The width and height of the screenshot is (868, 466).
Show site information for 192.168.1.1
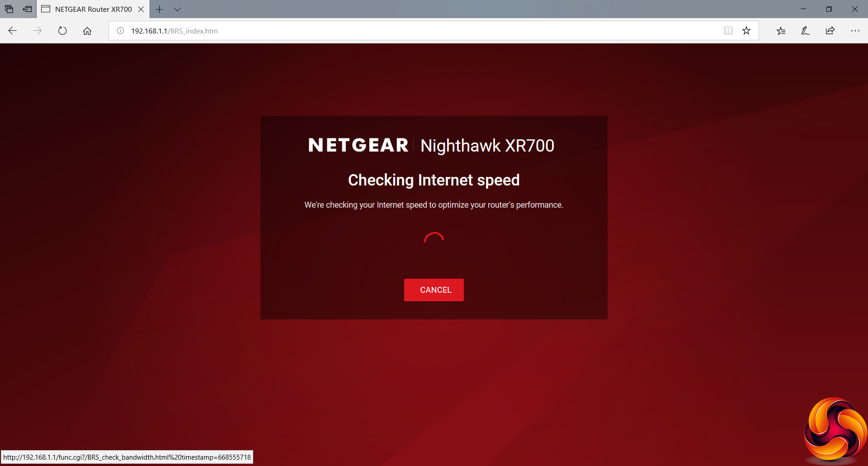pyautogui.click(x=121, y=31)
